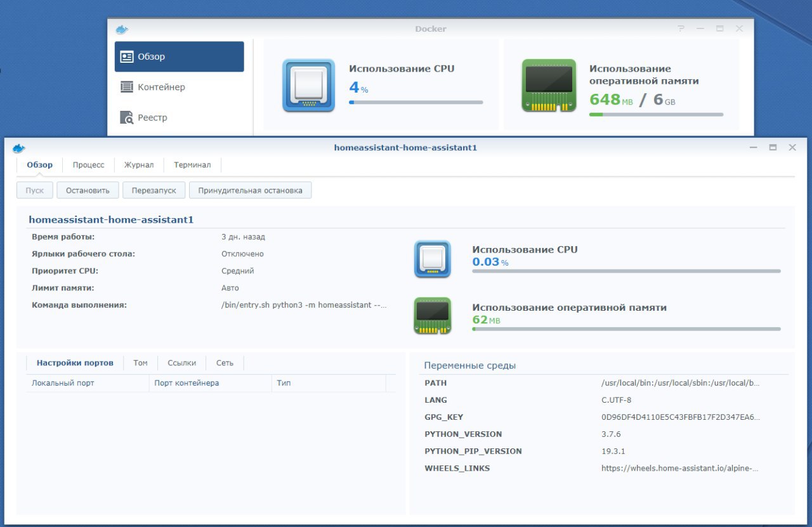The height and width of the screenshot is (527, 812).
Task: Click the Пуск button
Action: pyautogui.click(x=35, y=190)
